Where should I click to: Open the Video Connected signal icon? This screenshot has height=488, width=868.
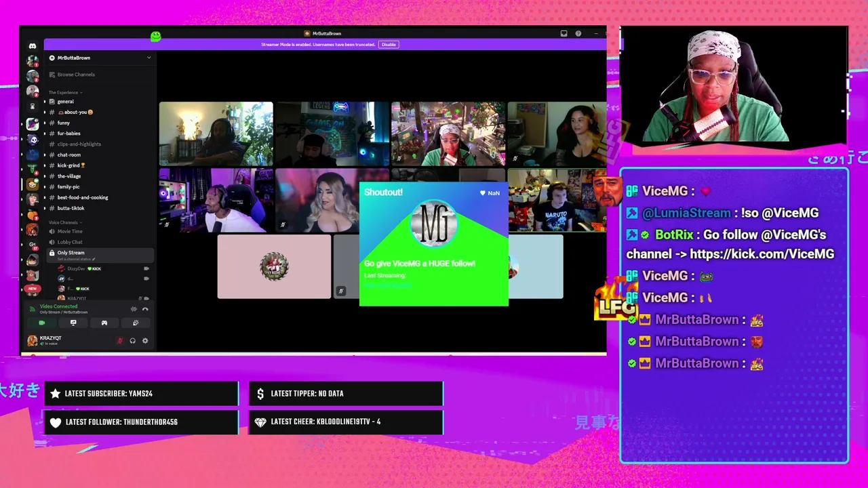click(x=32, y=308)
